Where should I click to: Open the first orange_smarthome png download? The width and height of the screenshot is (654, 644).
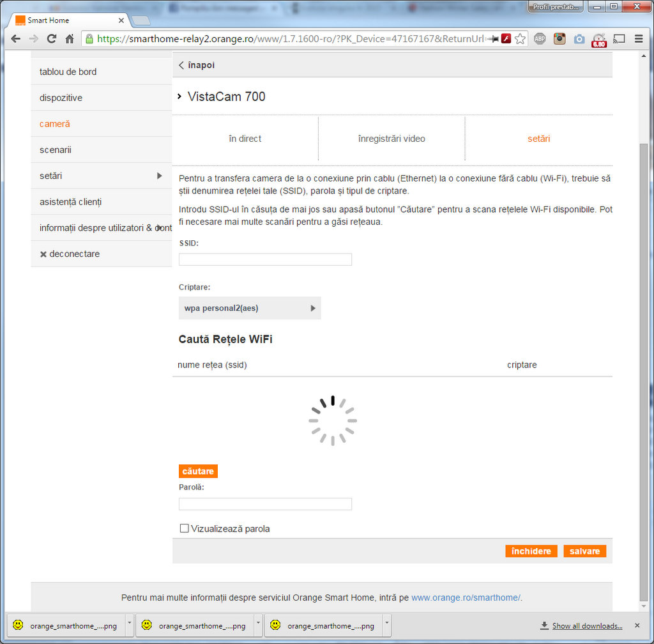coord(66,625)
